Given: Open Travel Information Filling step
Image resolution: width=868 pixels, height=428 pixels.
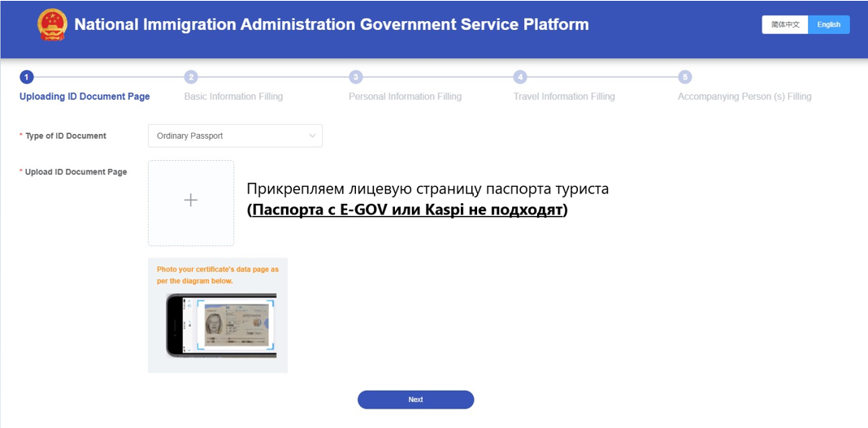Looking at the screenshot, I should [x=564, y=97].
